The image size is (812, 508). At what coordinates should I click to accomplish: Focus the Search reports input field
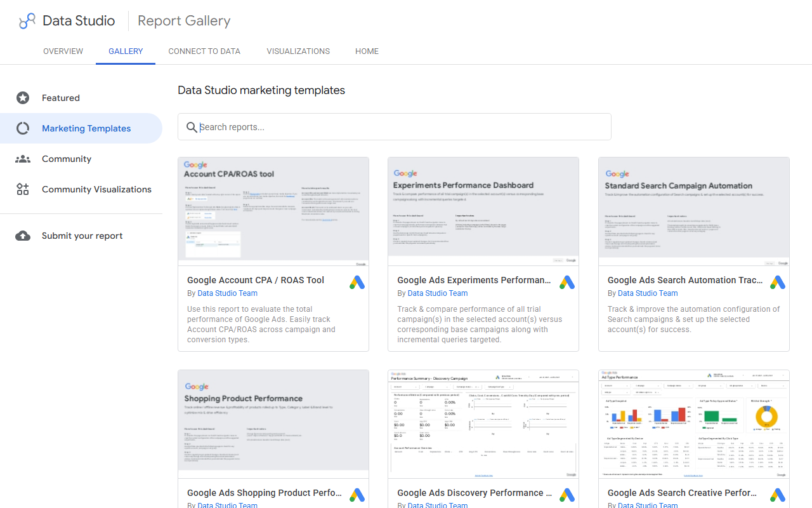tap(395, 127)
